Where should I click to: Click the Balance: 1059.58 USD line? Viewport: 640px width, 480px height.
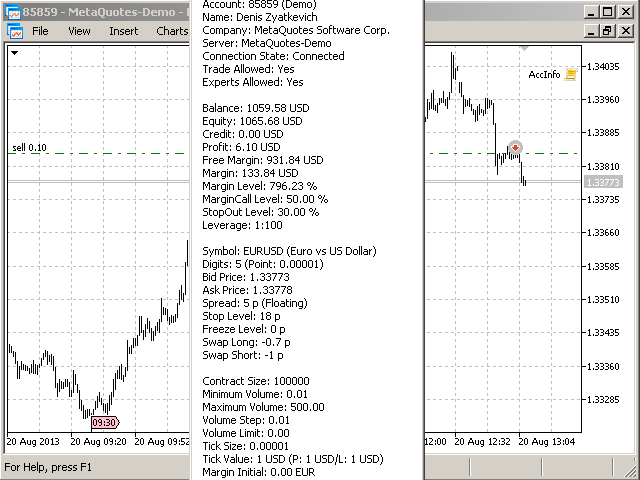point(256,108)
